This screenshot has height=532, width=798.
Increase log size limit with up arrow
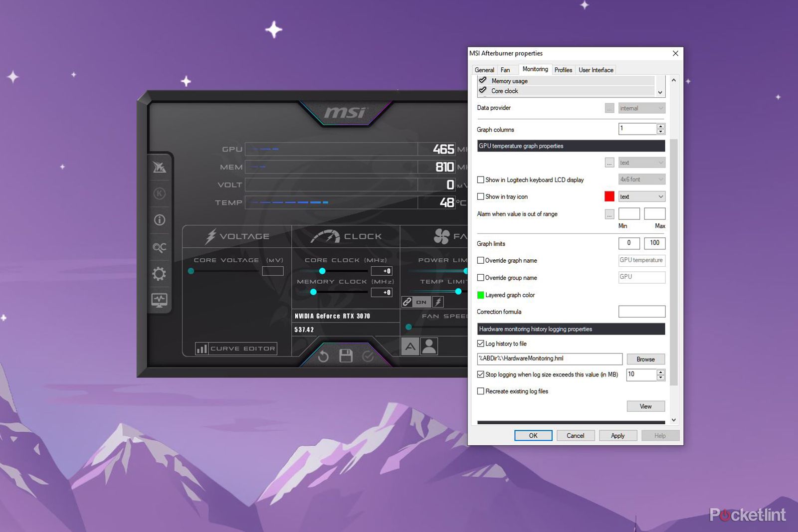pos(661,372)
